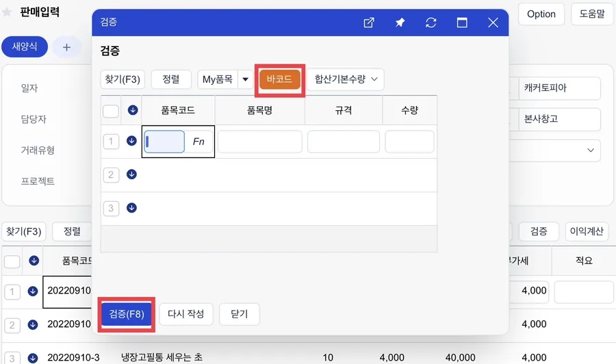Select row 2 number box in sales grid
This screenshot has height=364, width=616.
click(12, 325)
